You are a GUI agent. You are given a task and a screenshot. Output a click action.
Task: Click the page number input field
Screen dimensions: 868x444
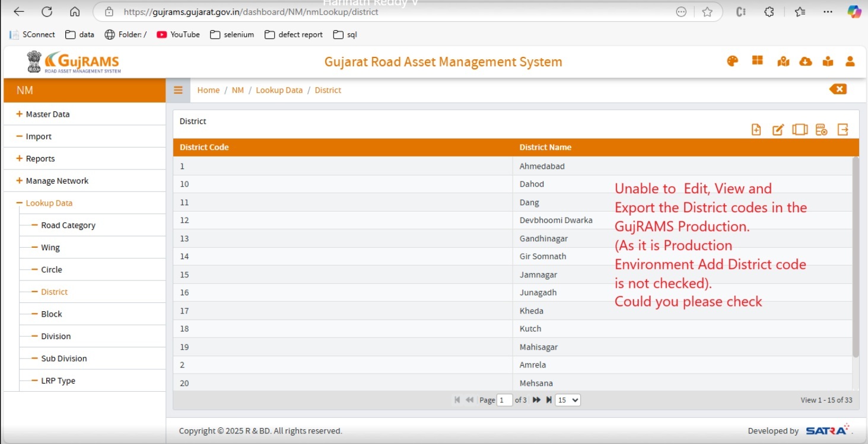pos(505,400)
